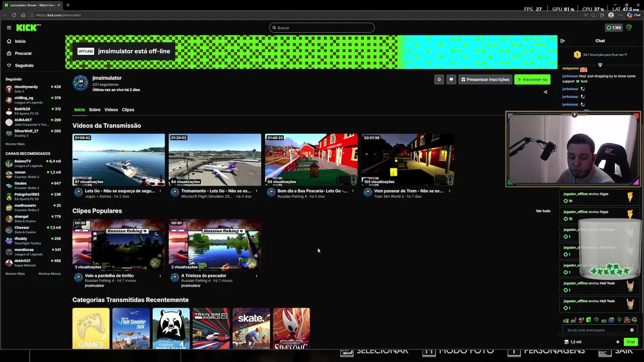The height and width of the screenshot is (362, 644).
Task: Open the Silksong category card
Action: (291, 328)
